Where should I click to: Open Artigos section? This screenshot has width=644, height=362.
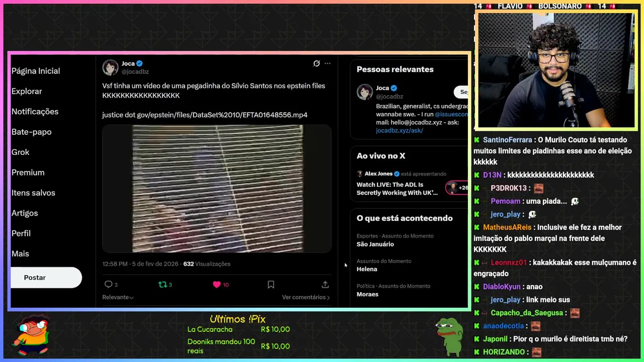(x=25, y=213)
